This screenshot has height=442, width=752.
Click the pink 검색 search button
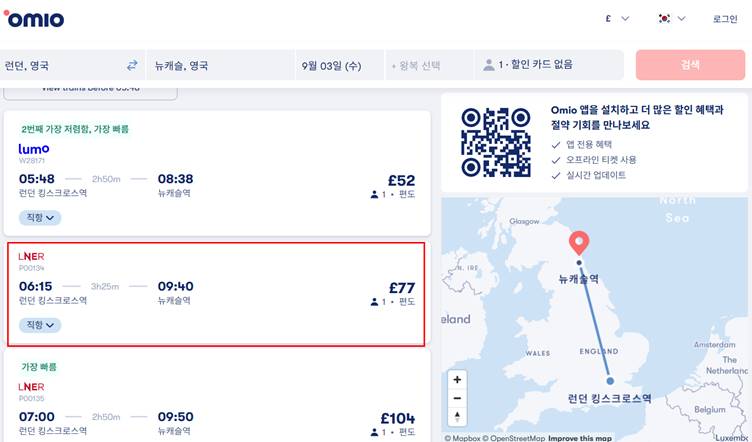pos(690,65)
